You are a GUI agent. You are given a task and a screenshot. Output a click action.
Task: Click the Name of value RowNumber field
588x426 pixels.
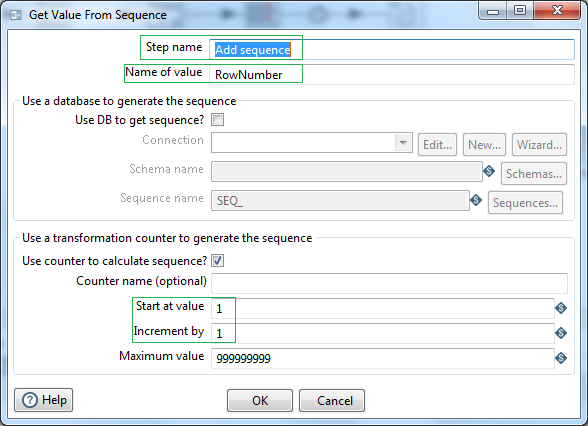click(x=392, y=74)
